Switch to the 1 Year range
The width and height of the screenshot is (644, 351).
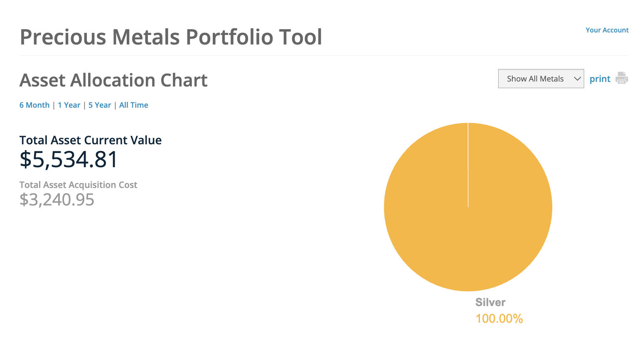coord(69,105)
